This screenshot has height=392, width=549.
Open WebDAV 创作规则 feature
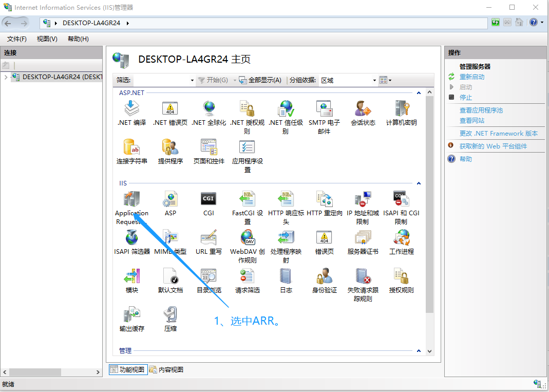[247, 246]
